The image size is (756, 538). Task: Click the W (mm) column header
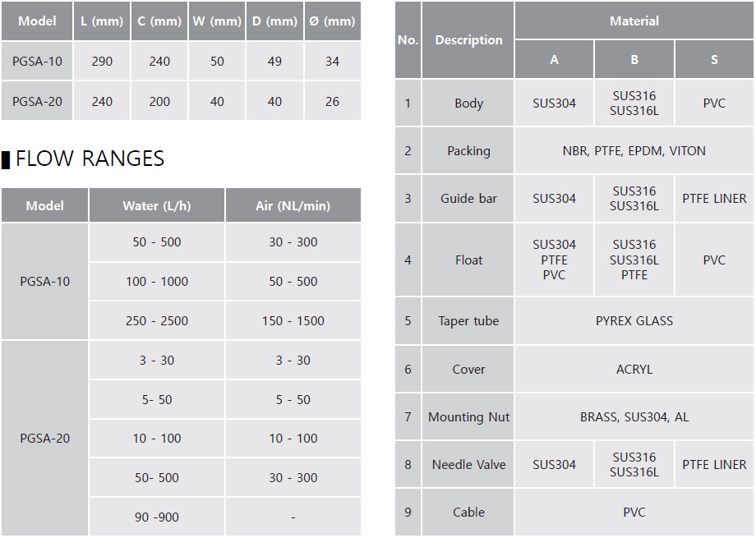coord(217,21)
